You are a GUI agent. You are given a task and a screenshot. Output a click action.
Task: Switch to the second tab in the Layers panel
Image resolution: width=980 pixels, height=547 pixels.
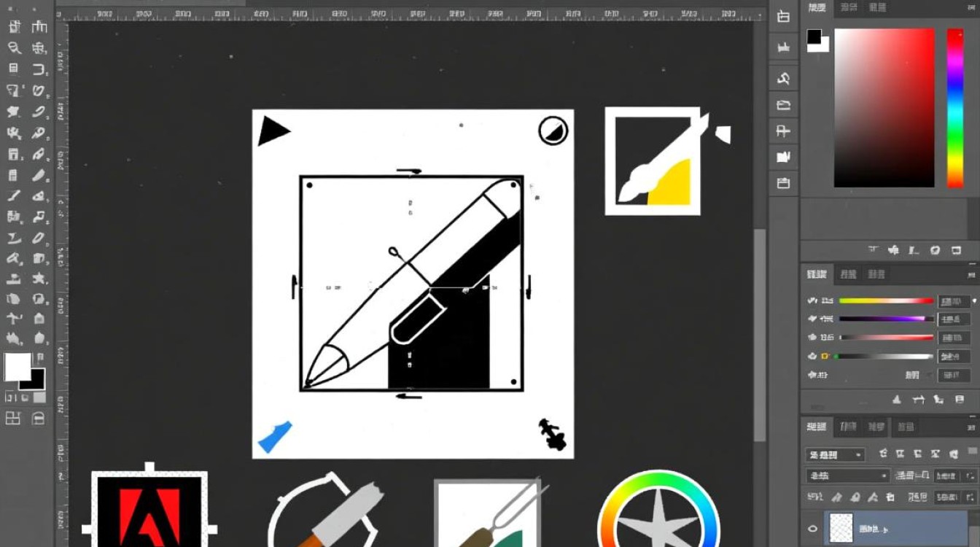coord(848,427)
